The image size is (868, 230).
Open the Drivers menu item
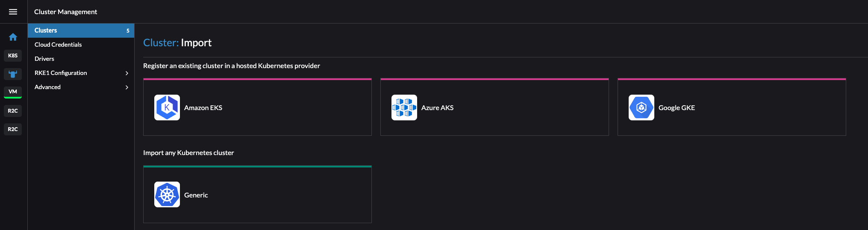(81, 59)
